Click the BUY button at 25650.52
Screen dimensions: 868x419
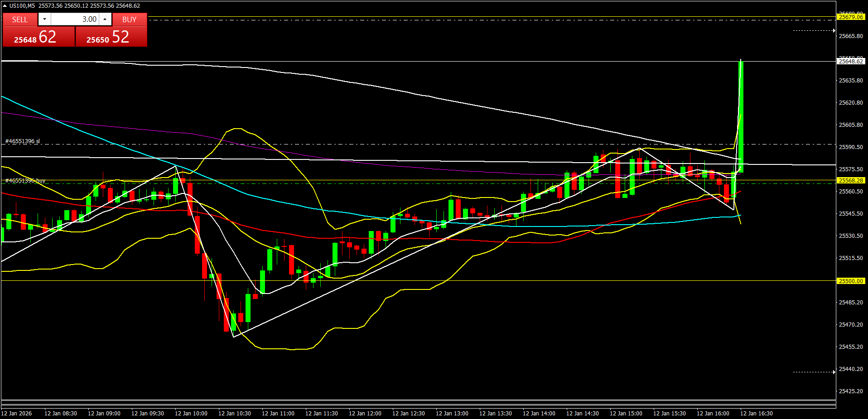coord(111,36)
